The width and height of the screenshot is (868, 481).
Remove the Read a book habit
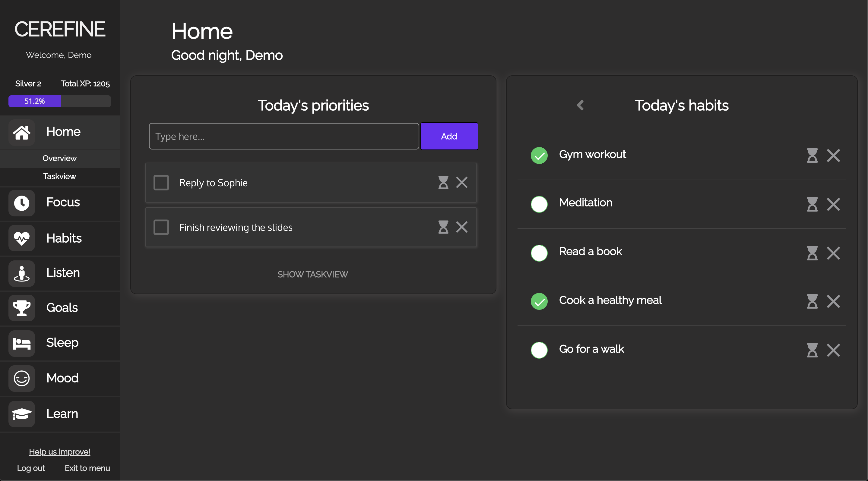point(833,253)
